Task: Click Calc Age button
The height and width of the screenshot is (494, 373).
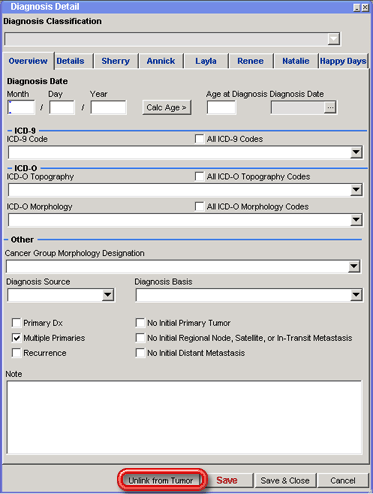Action: point(167,107)
